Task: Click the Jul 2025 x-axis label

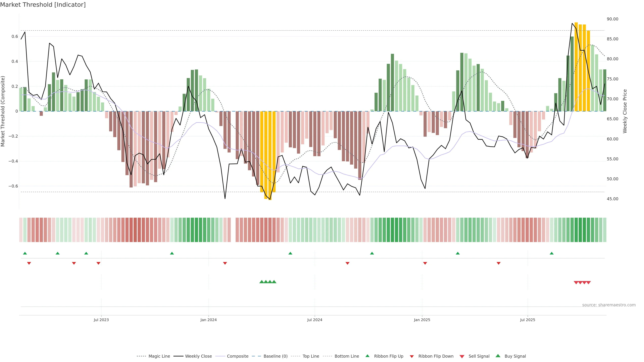Action: [x=527, y=320]
